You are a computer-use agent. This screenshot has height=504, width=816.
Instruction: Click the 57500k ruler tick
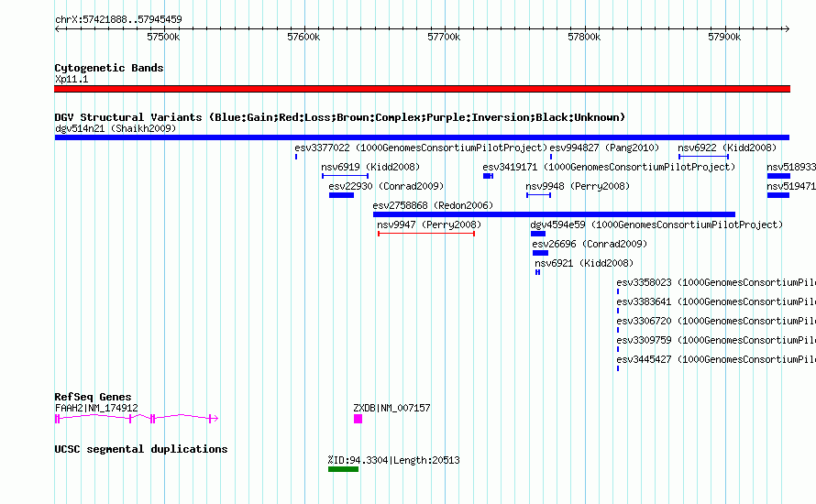coord(163,37)
